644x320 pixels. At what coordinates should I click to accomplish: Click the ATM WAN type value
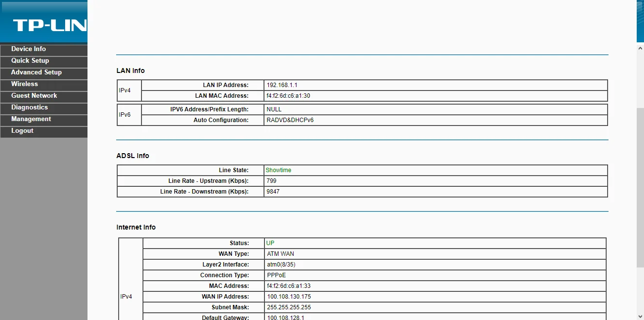(280, 254)
